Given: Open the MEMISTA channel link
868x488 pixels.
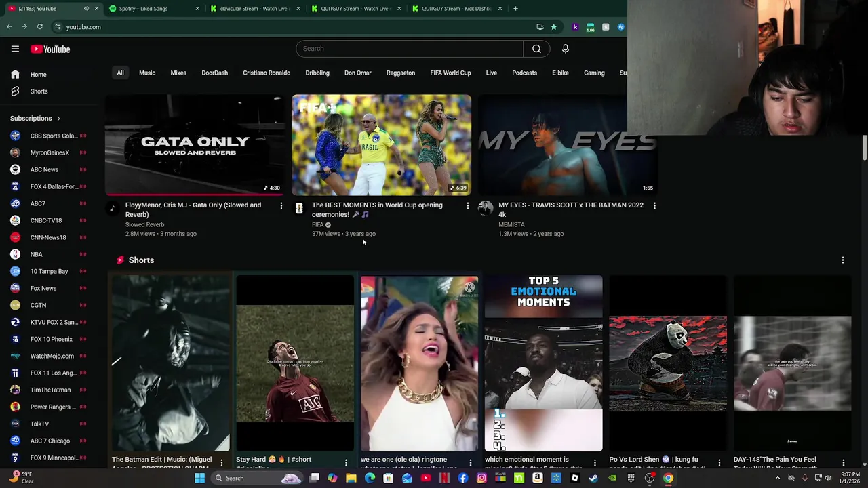Looking at the screenshot, I should tap(511, 225).
